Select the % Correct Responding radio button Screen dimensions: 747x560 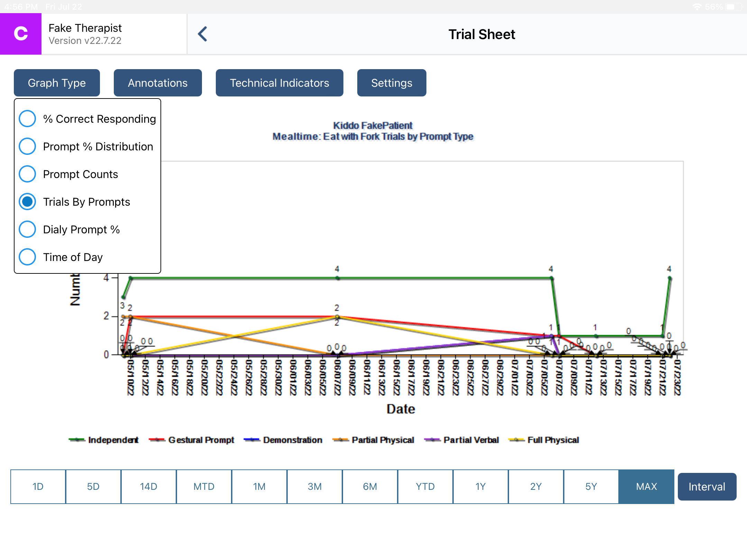[x=27, y=119]
